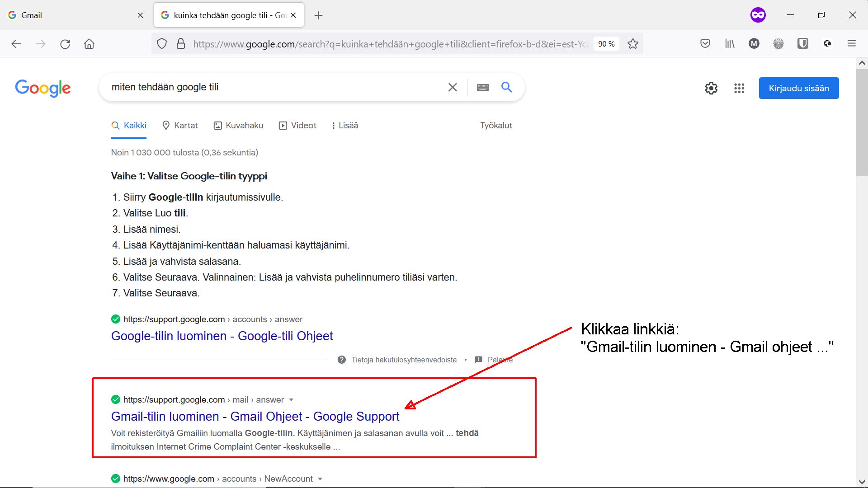Run search with the magnifier button
This screenshot has width=868, height=488.
tap(507, 87)
